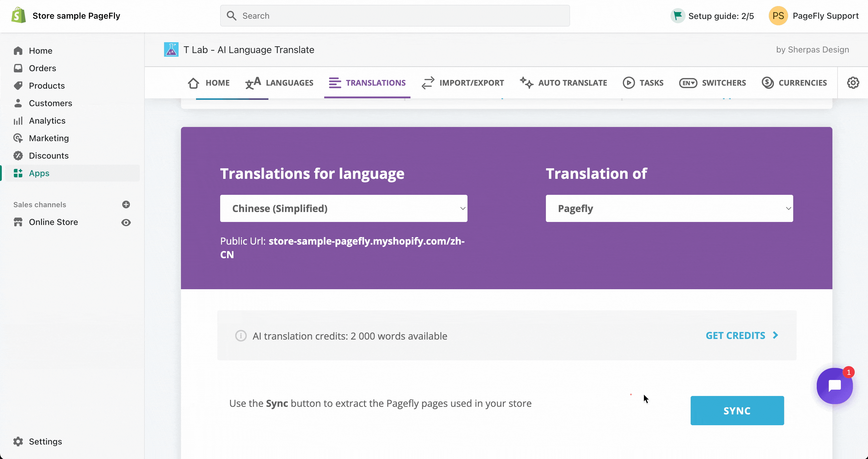Screen dimensions: 868x459
Task: Click the LANGUAGES translate icon
Action: click(x=253, y=83)
